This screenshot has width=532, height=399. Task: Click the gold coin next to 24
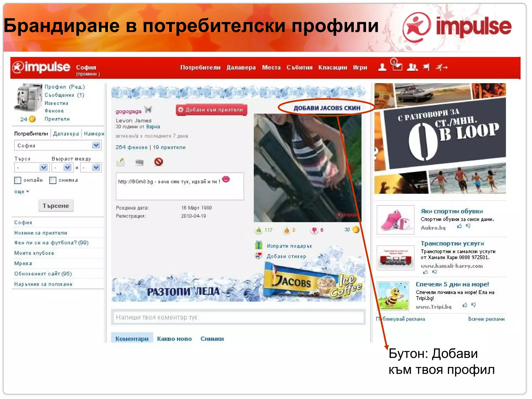[32, 119]
